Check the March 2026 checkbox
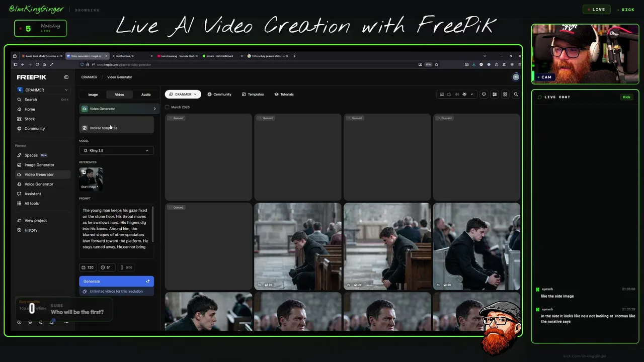 click(167, 107)
